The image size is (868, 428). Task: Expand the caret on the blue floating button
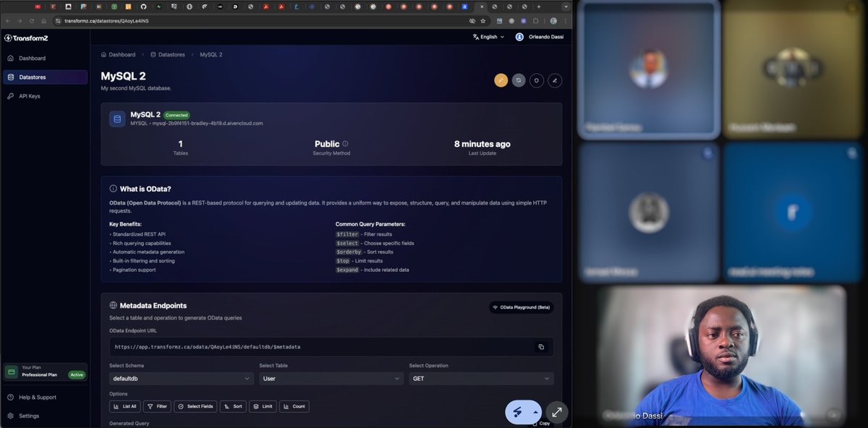pos(536,412)
